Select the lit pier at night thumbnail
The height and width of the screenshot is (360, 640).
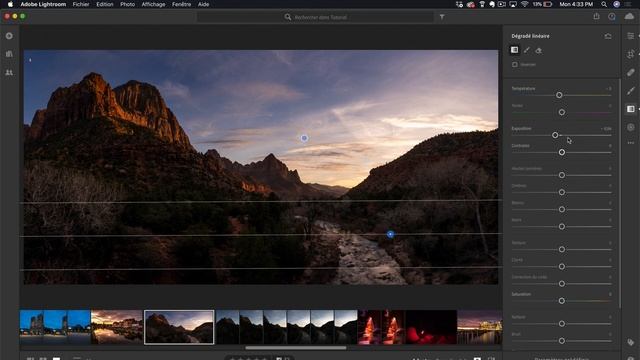click(480, 327)
